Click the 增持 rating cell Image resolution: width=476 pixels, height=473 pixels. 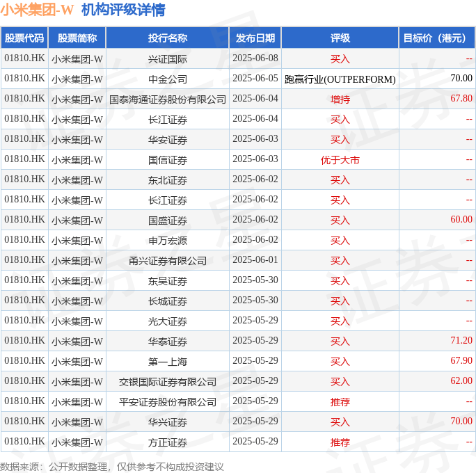pyautogui.click(x=340, y=99)
